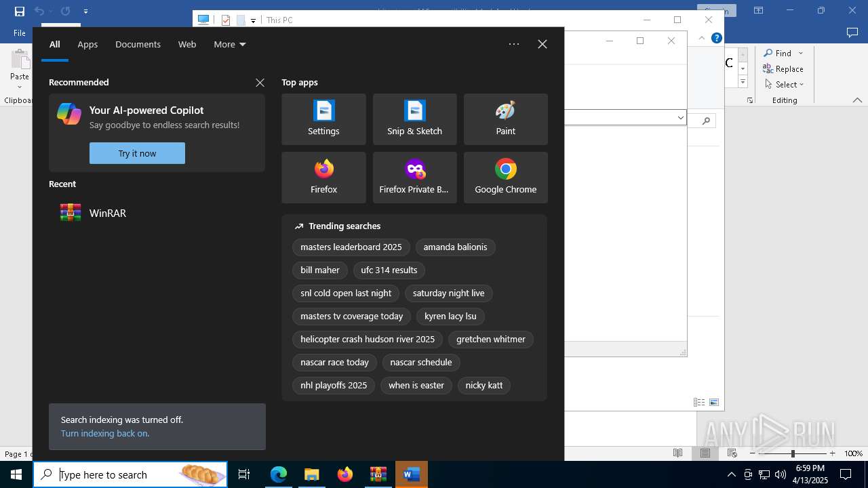Open Select dropdown in Word Editing
868x488 pixels.
click(x=785, y=84)
